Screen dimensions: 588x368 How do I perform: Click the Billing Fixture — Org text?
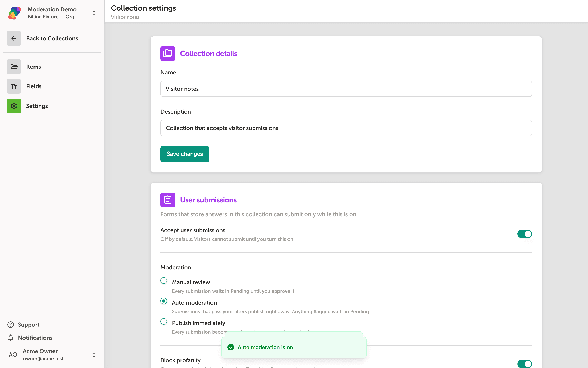[51, 17]
